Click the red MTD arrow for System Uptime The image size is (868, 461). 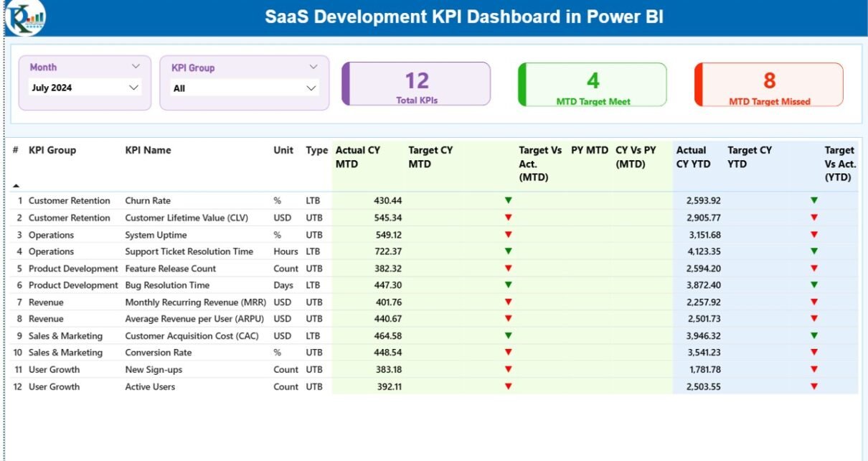coord(509,235)
